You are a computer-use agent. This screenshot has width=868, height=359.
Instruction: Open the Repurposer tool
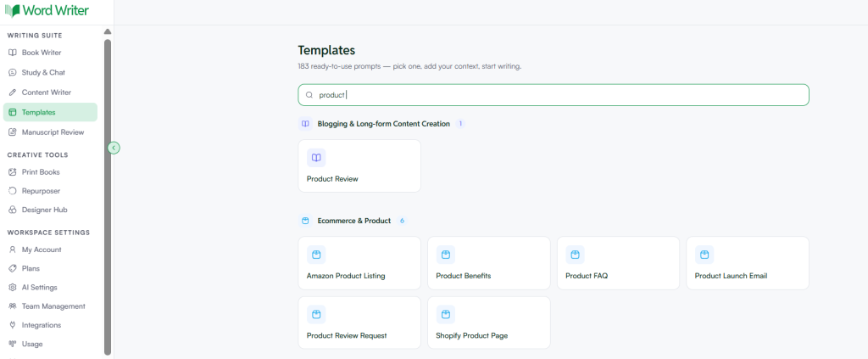50,191
